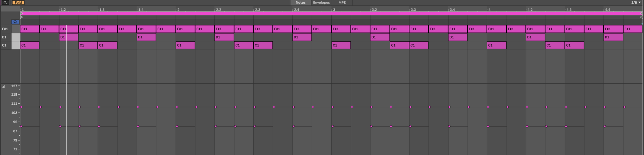
Task: Select the D1 note at 3.4
Action: [458, 37]
